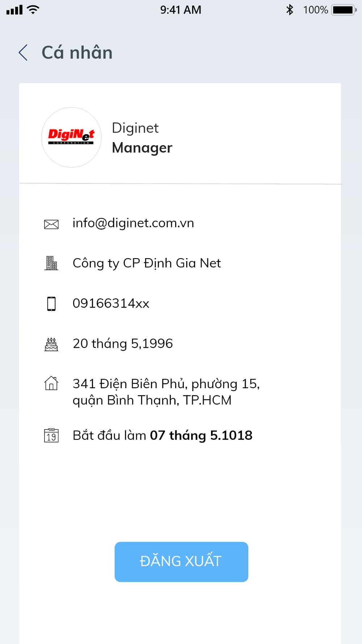The width and height of the screenshot is (362, 644).
Task: Tap the phone number 09166314xx
Action: click(111, 304)
